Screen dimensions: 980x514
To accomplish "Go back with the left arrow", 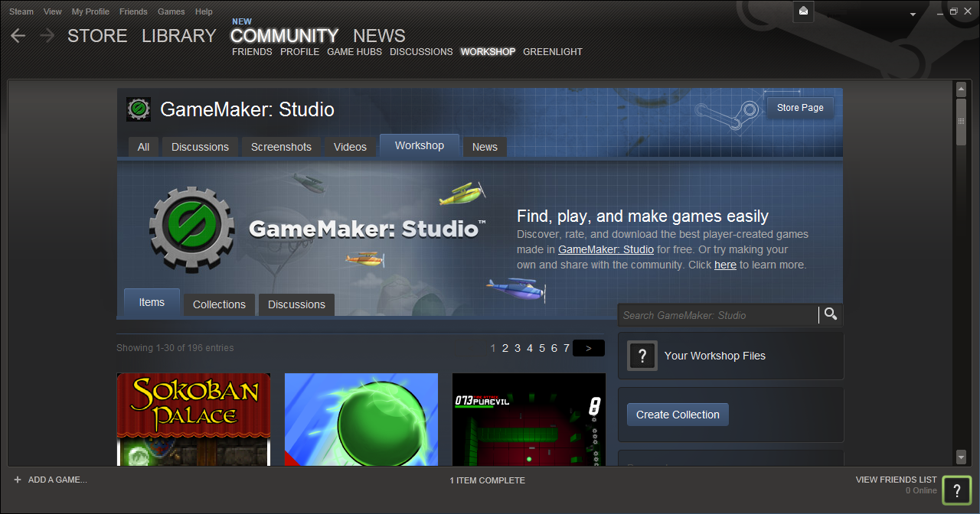I will click(18, 36).
